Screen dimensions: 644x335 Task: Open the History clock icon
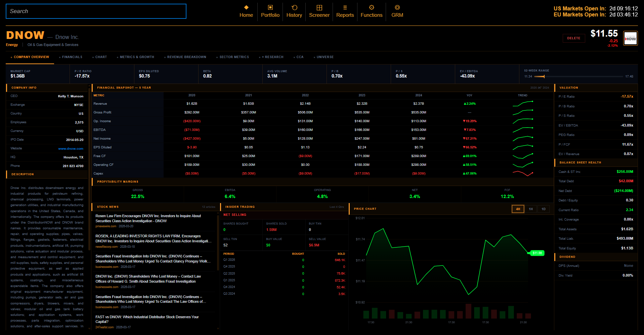tap(294, 7)
